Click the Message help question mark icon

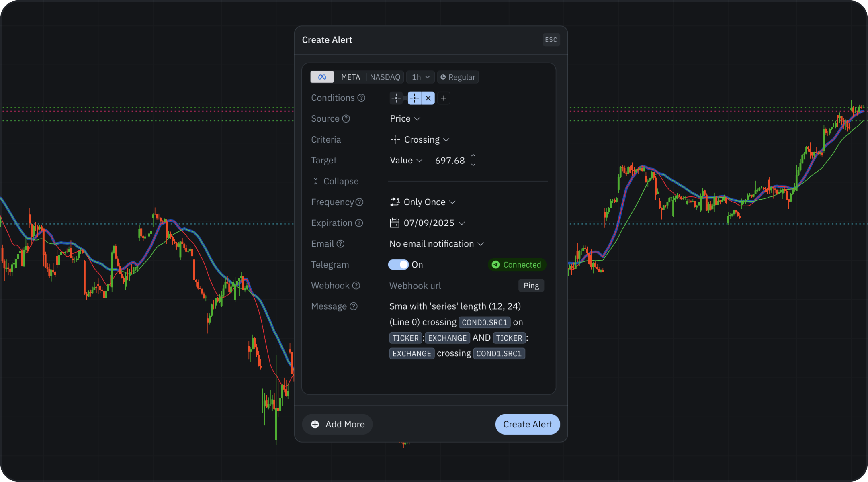point(354,306)
